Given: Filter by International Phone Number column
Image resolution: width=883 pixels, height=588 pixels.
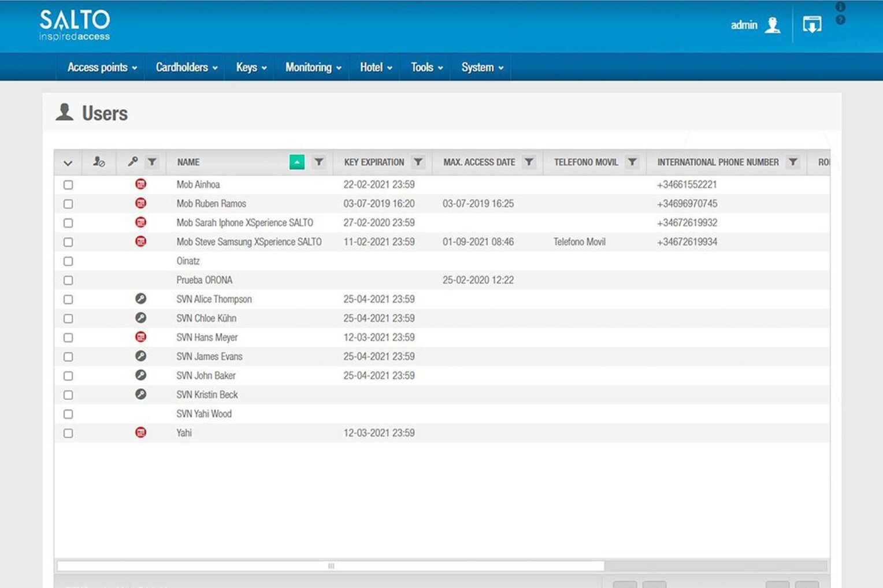Looking at the screenshot, I should 793,162.
